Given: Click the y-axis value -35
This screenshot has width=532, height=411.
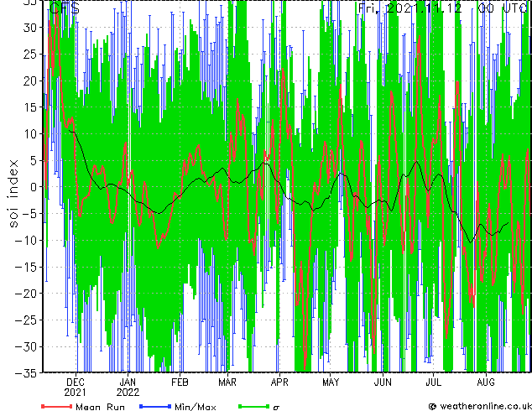Looking at the screenshot, I should [26, 373].
